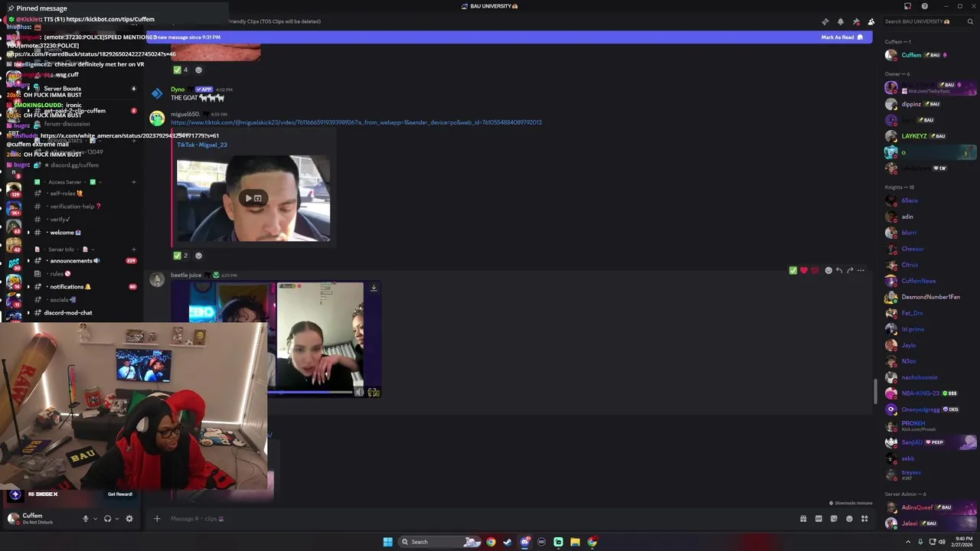Expand threads arrow beside announcements channel
This screenshot has height=551, width=980.
pyautogui.click(x=29, y=261)
